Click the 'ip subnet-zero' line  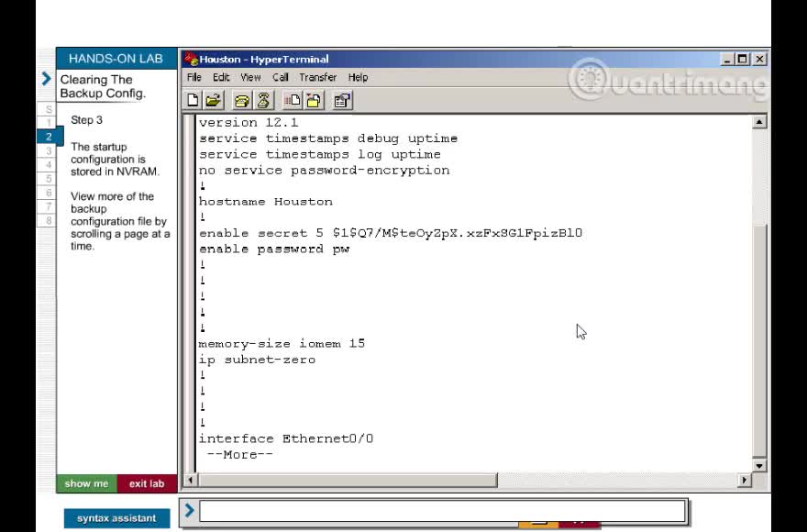pyautogui.click(x=258, y=360)
